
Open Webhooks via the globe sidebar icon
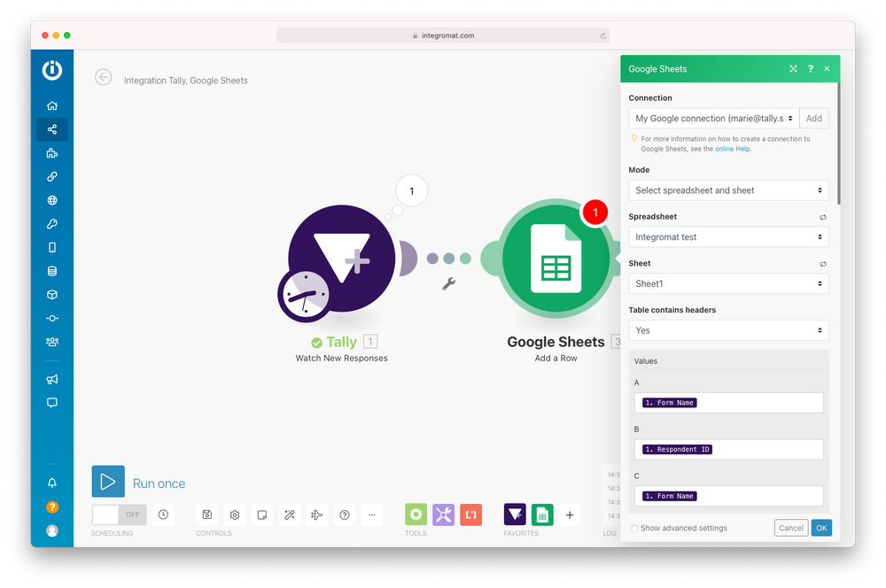click(x=52, y=200)
